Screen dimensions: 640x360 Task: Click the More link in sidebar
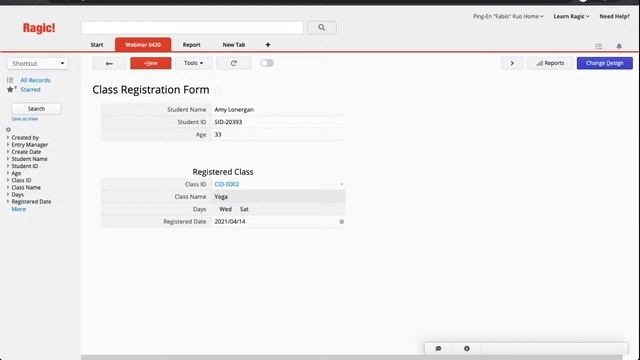pos(18,209)
